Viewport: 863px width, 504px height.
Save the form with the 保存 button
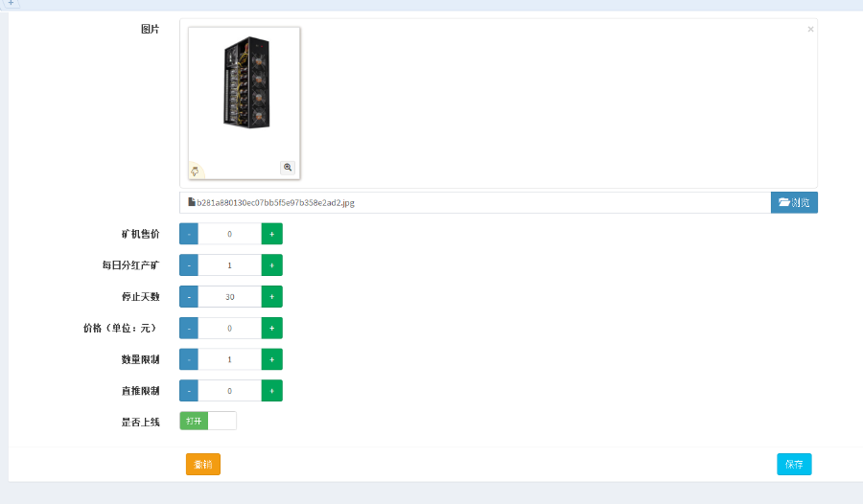[794, 465]
